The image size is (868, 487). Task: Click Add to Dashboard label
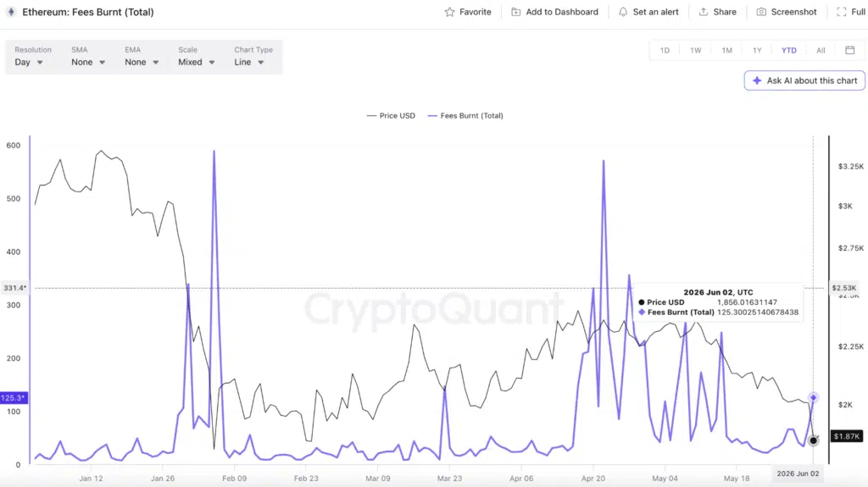[562, 12]
